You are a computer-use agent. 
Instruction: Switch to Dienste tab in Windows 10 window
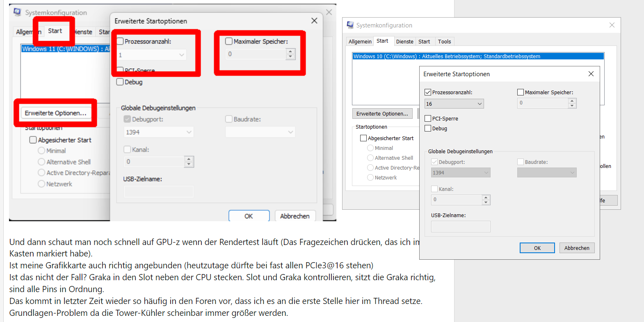click(405, 41)
